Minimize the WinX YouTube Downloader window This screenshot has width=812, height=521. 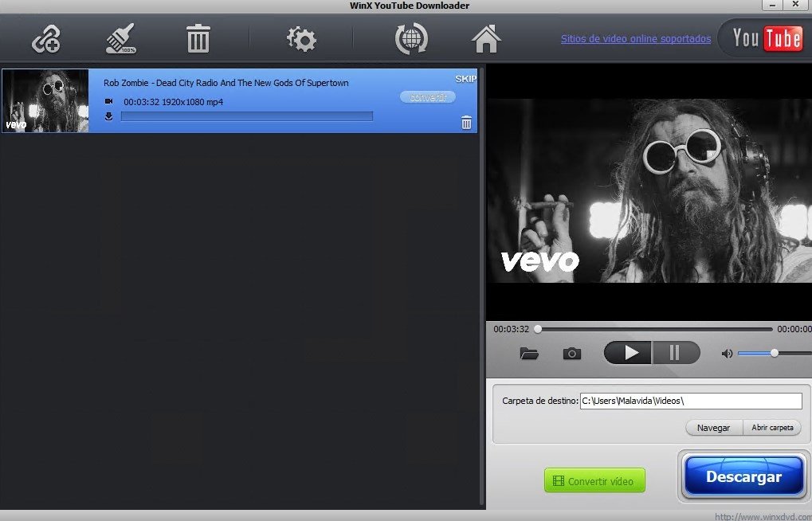tap(773, 6)
